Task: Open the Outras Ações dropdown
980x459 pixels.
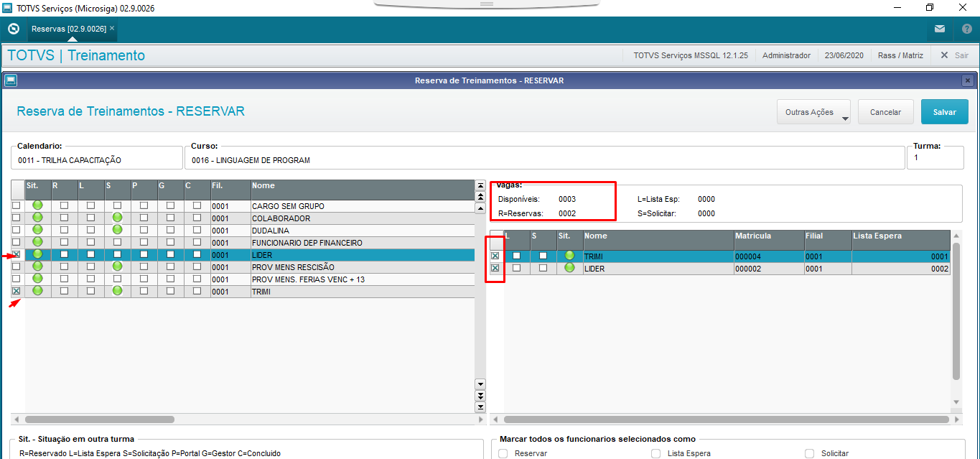Action: click(813, 112)
